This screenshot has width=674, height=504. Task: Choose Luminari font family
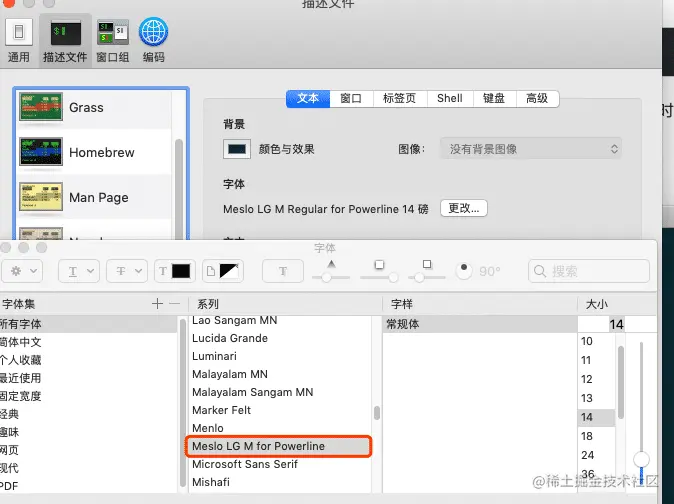coord(279,356)
